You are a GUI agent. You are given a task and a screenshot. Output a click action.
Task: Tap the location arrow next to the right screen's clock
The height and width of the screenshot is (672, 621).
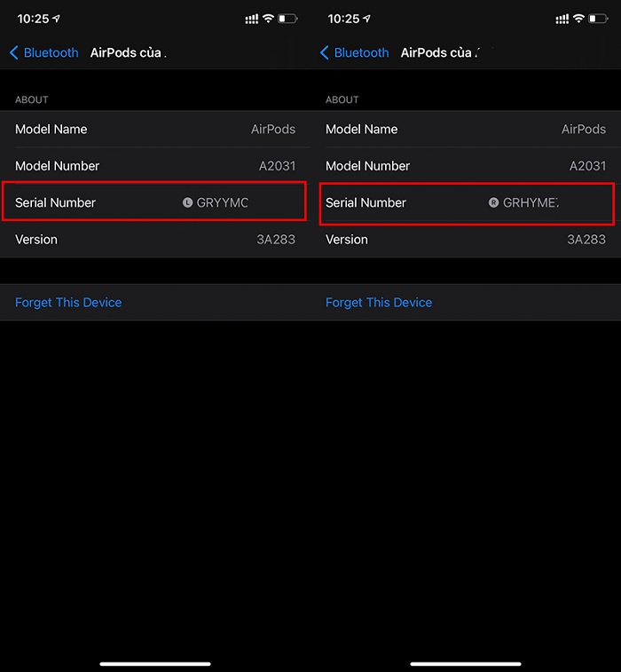pyautogui.click(x=368, y=19)
